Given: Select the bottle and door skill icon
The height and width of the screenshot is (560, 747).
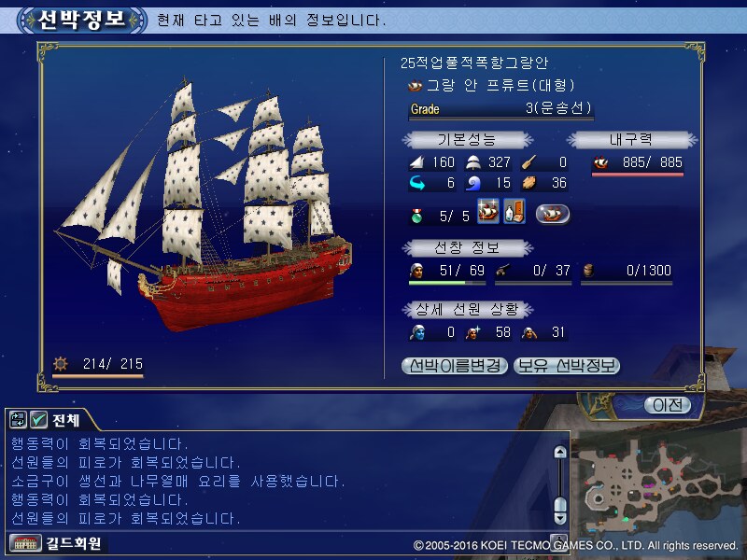Looking at the screenshot, I should tap(514, 211).
